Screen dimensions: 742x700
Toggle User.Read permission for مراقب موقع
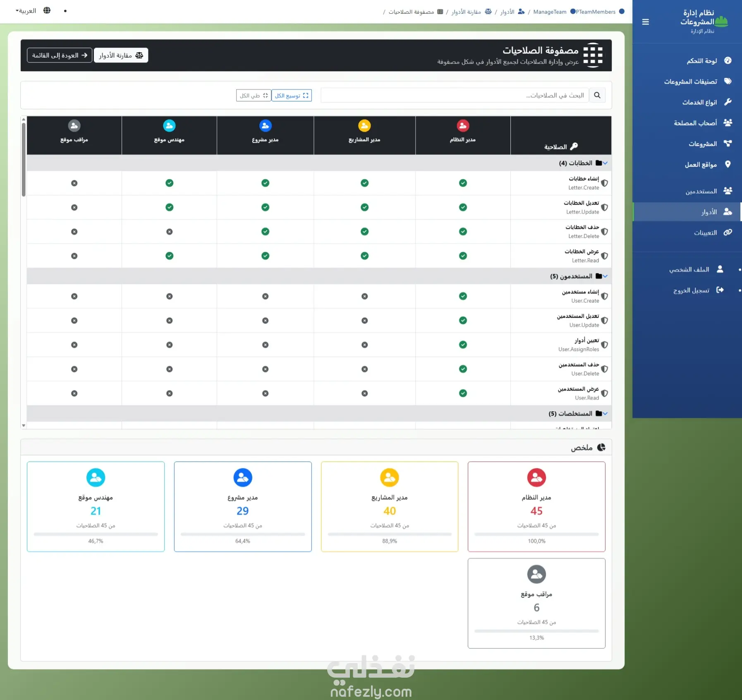[74, 393]
